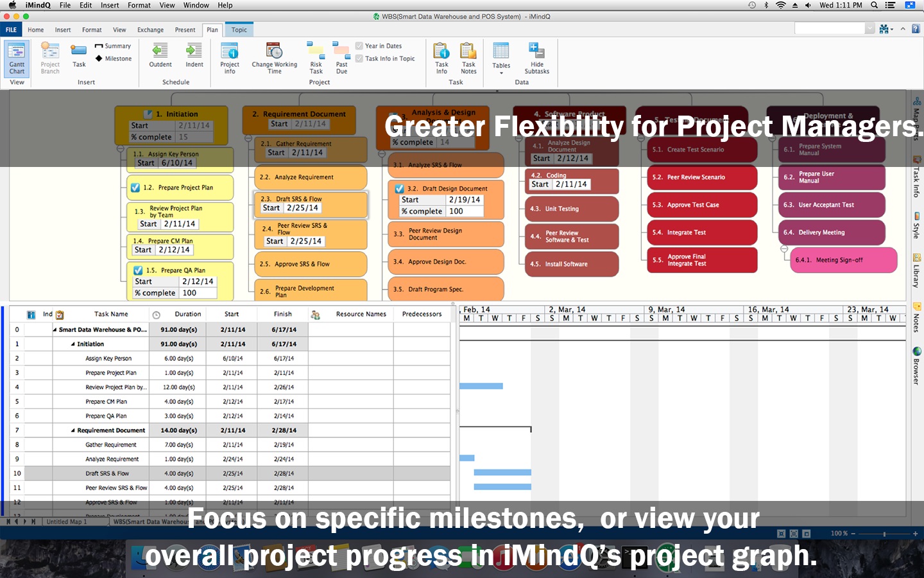Open Change Working Time
The image size is (924, 578).
pyautogui.click(x=275, y=58)
